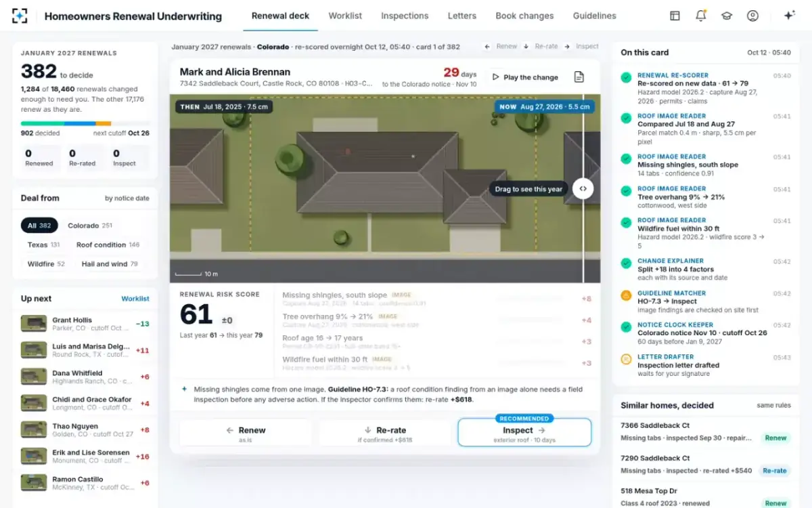
Task: Open the Guidelines tab
Action: click(x=595, y=16)
